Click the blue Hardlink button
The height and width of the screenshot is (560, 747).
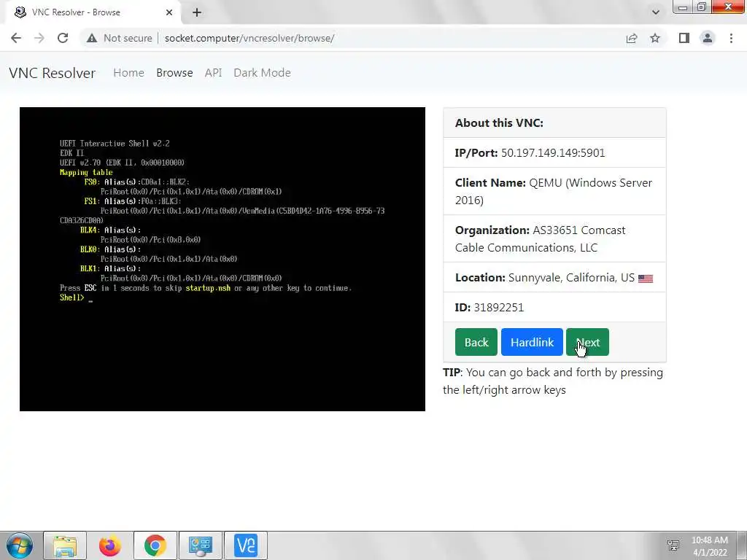(532, 342)
